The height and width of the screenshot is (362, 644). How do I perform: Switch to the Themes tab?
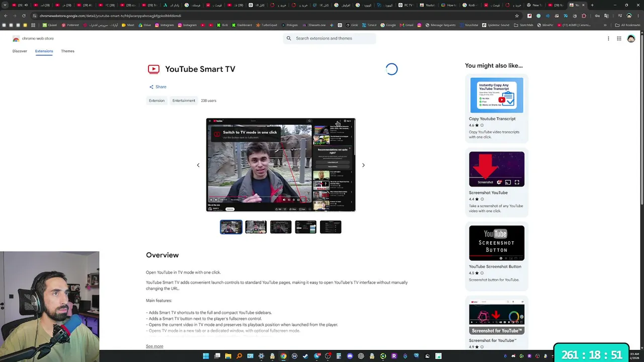click(67, 51)
